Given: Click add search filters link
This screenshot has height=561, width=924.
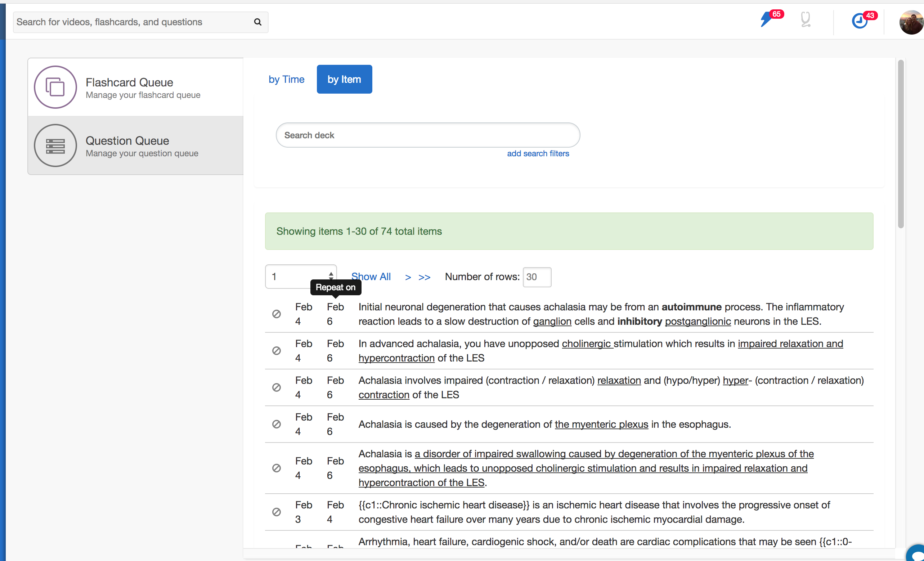Looking at the screenshot, I should [x=538, y=153].
